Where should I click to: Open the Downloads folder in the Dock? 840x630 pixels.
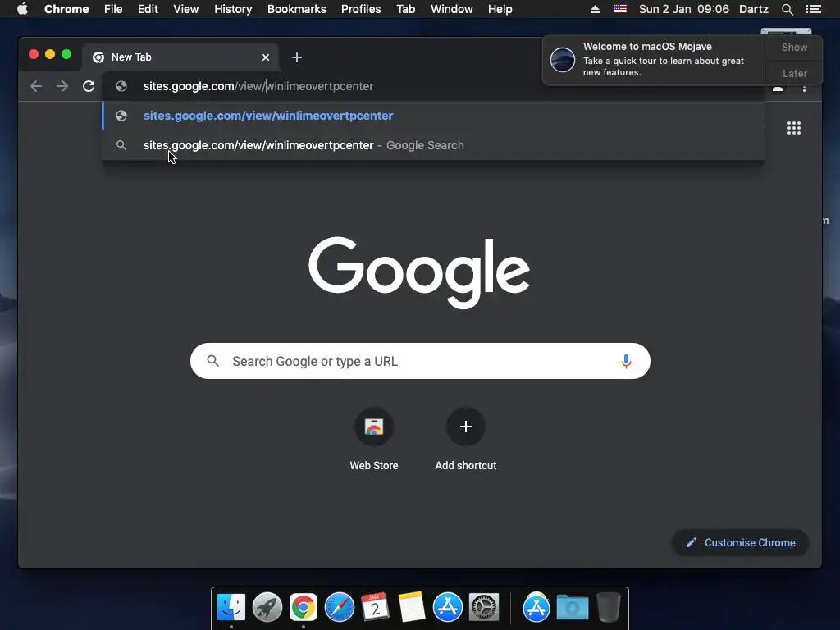[572, 608]
